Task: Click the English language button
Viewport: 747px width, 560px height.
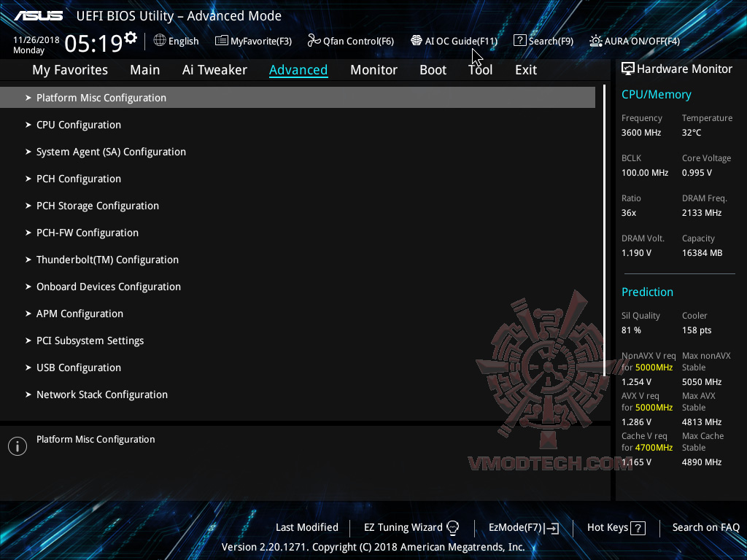Action: point(183,41)
